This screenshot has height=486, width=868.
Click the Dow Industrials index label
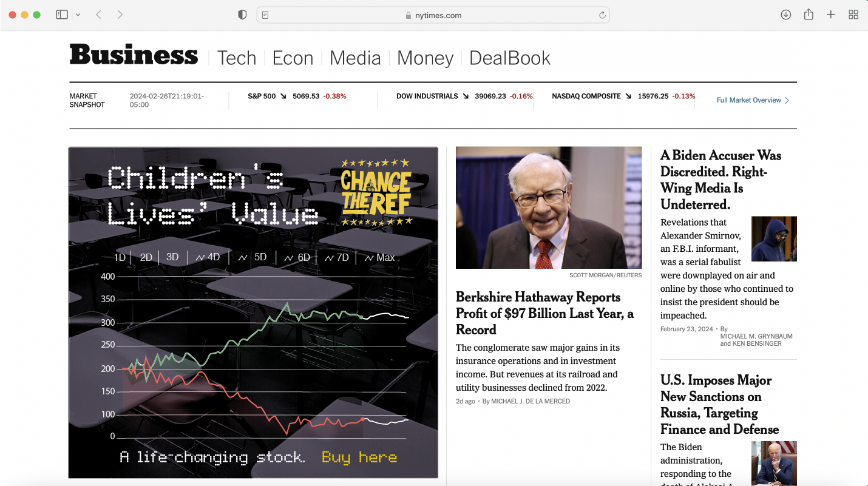pyautogui.click(x=427, y=96)
